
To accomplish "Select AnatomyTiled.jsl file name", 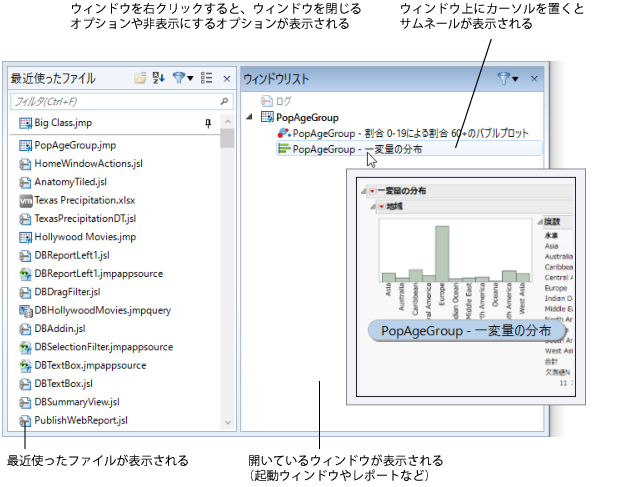I will pyautogui.click(x=71, y=182).
